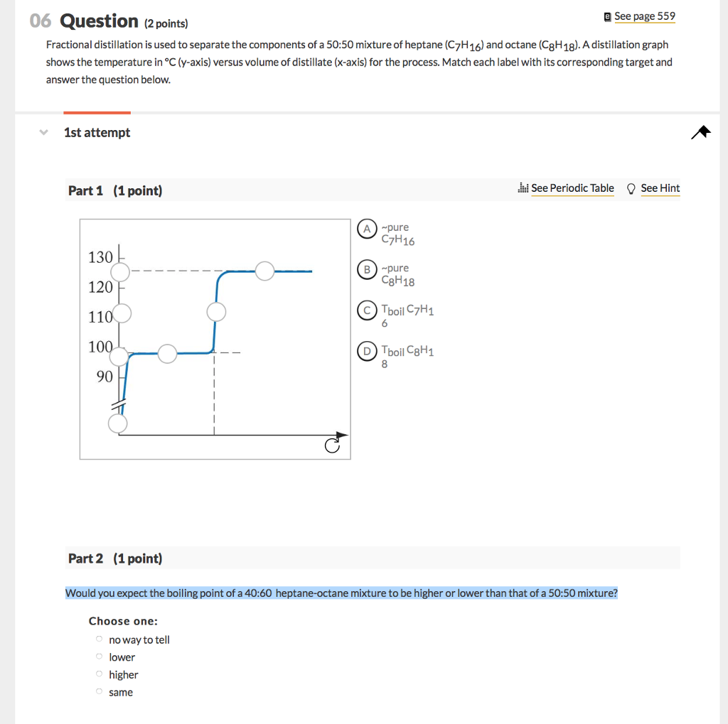Open the Periodic Table icon beside its label

523,188
